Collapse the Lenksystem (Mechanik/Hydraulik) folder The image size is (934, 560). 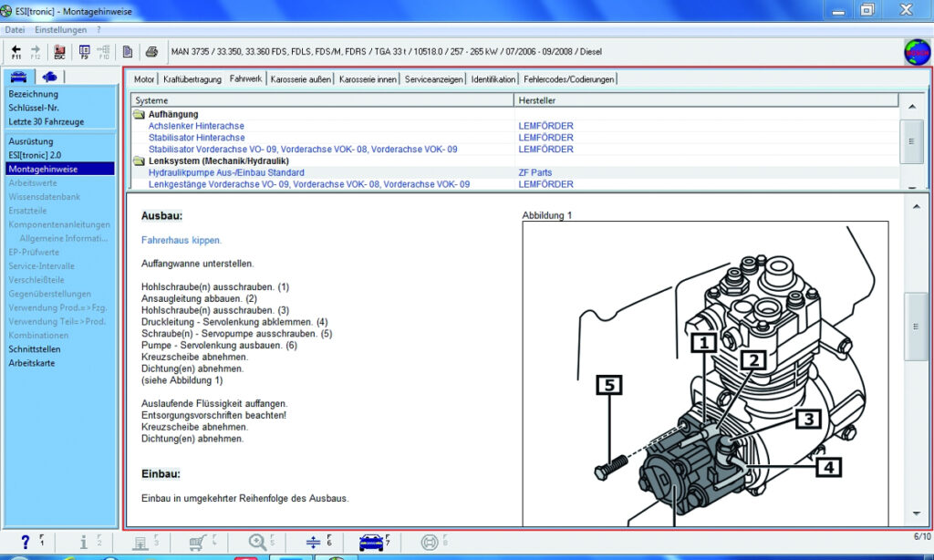139,161
